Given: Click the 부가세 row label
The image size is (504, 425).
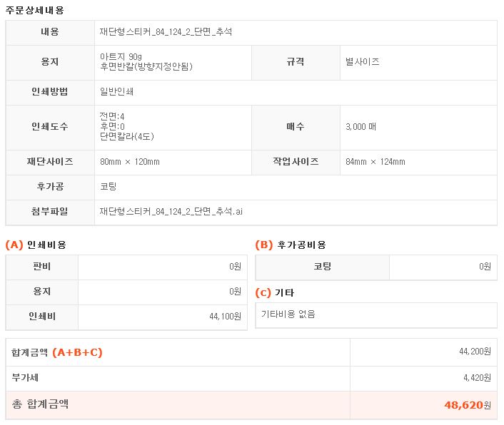Looking at the screenshot, I should (x=25, y=378).
